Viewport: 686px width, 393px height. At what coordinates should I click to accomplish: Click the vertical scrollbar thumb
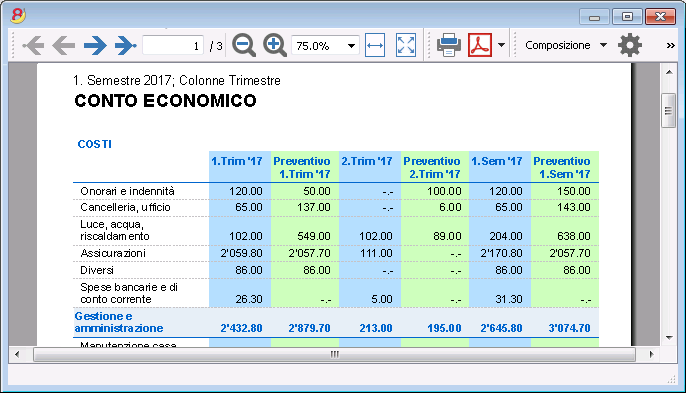[x=668, y=110]
